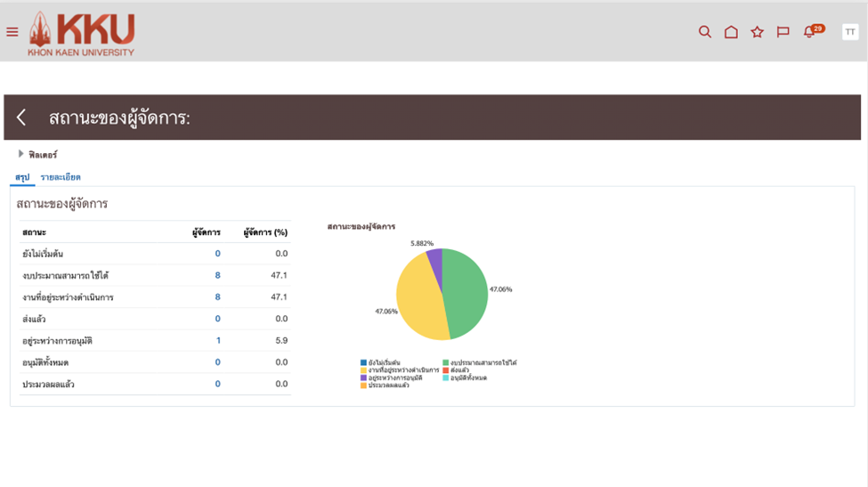
Task: Switch to the รายละเอียด tab
Action: pos(61,177)
